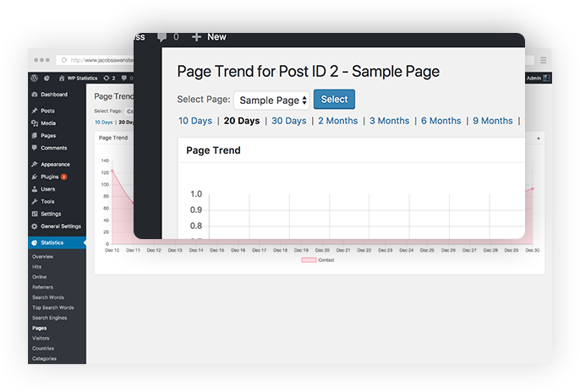Click the comments bubble in background admin bar
Screen dimensions: 580x392
coord(124,78)
